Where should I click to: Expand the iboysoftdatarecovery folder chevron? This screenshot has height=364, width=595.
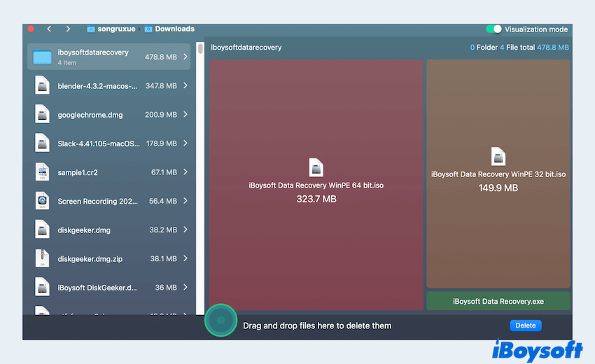coord(185,57)
